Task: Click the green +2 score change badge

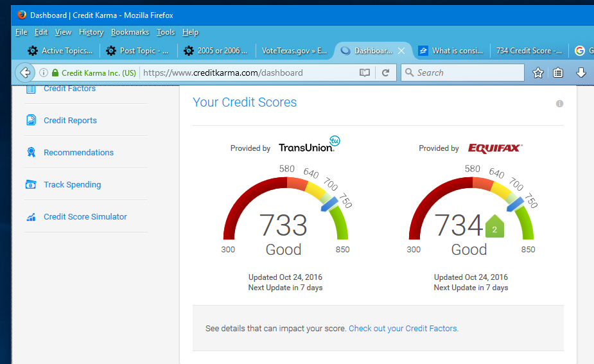Action: click(494, 227)
